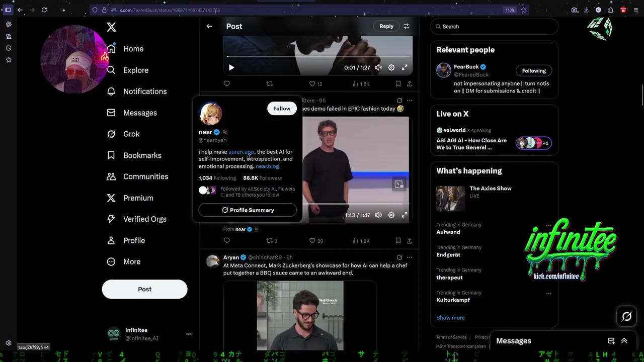Share the post with 20 likes

pyautogui.click(x=410, y=241)
